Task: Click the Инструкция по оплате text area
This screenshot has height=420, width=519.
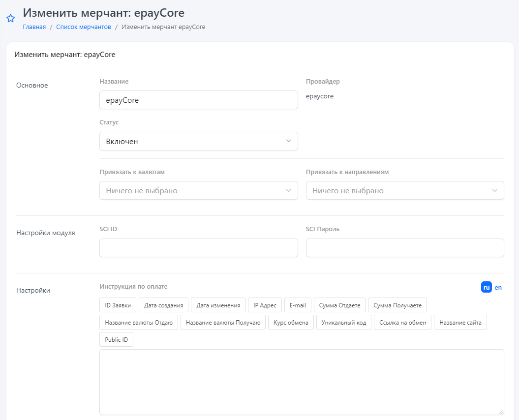Action: [x=301, y=382]
